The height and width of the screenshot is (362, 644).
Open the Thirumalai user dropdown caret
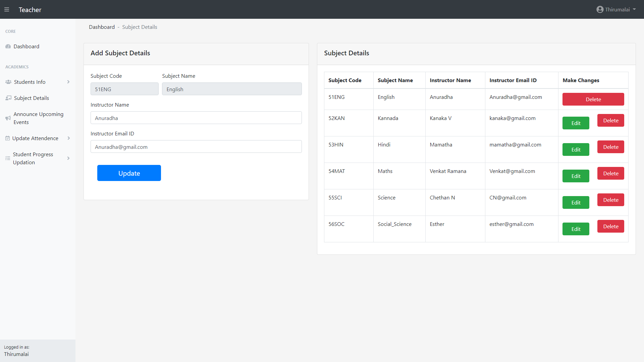634,10
